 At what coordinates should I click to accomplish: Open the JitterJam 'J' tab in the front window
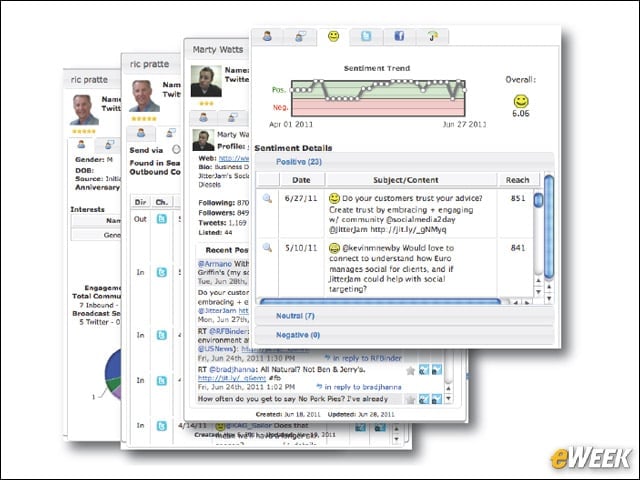tap(433, 36)
